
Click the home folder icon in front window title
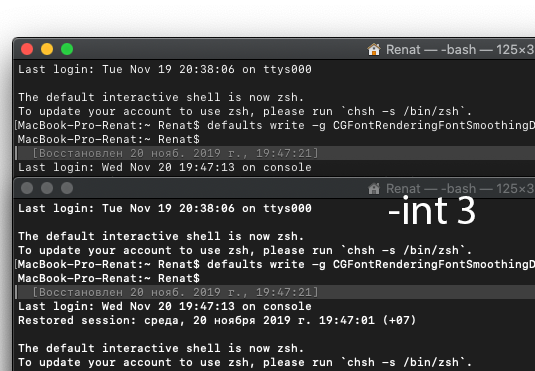click(x=374, y=49)
